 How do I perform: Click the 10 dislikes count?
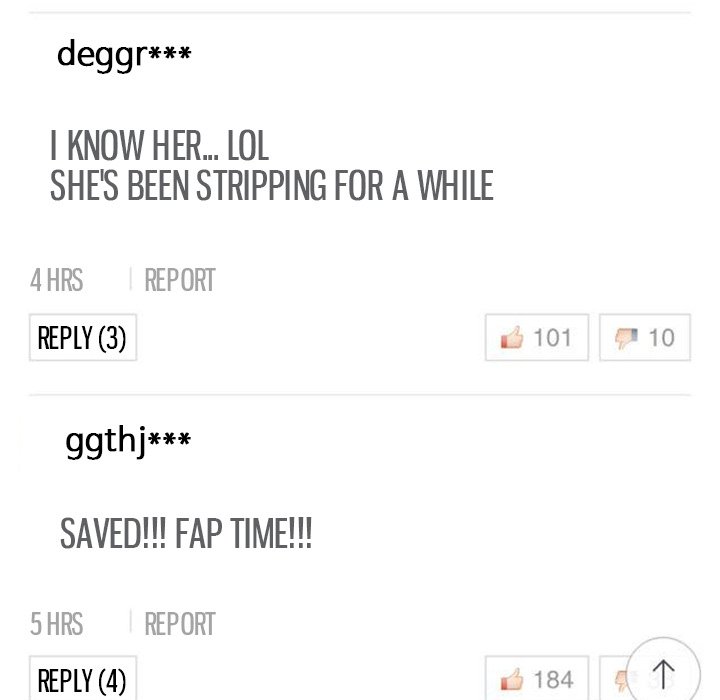(661, 338)
